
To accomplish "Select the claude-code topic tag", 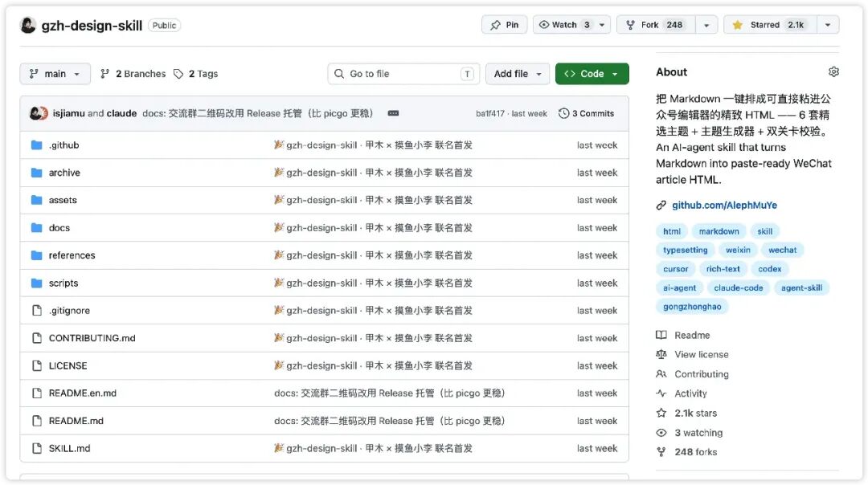I will [739, 287].
